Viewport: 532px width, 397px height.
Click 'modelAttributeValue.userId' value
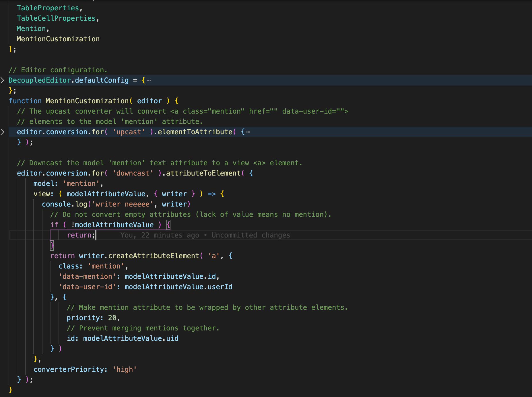click(178, 287)
